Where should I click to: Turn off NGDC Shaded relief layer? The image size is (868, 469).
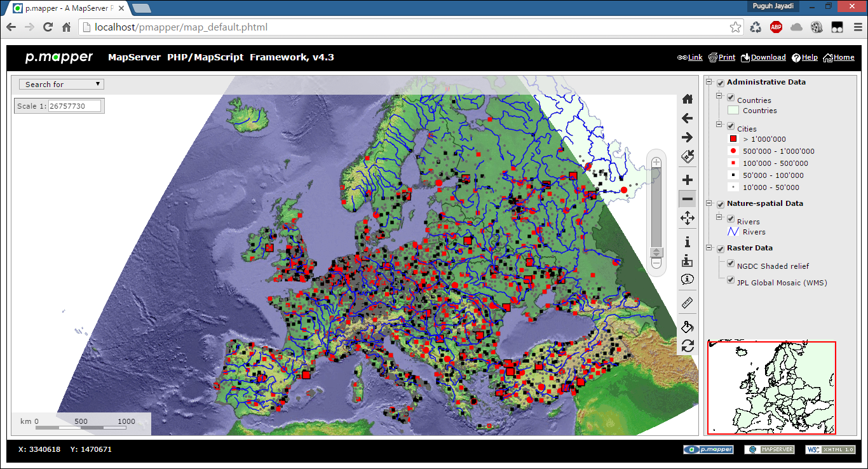pos(730,263)
